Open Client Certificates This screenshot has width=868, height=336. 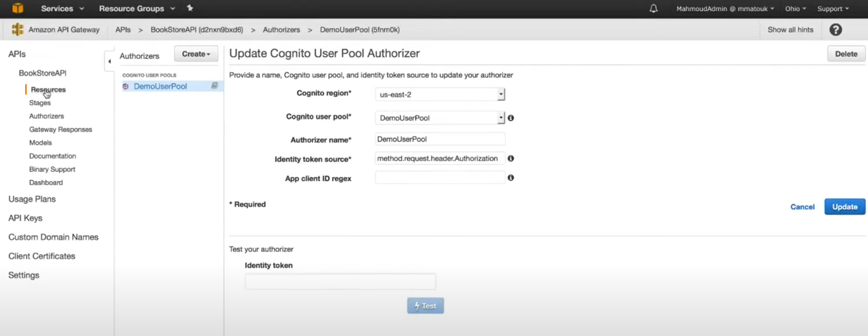[42, 256]
